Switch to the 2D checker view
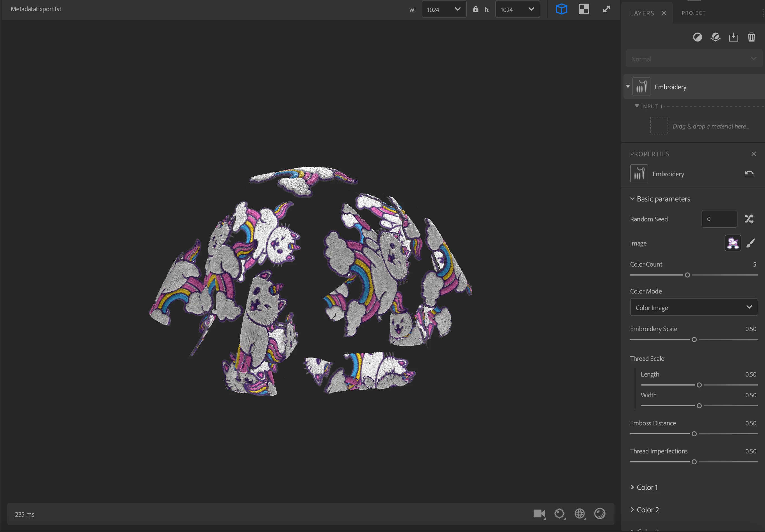This screenshot has height=532, width=765. click(584, 9)
